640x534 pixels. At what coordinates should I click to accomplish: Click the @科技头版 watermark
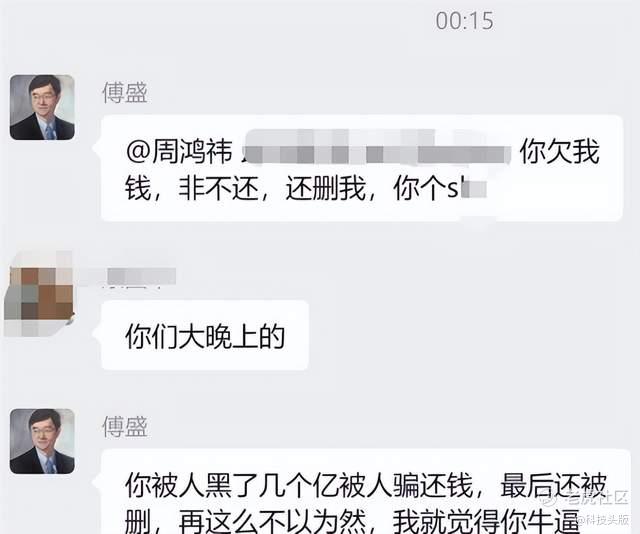603,519
